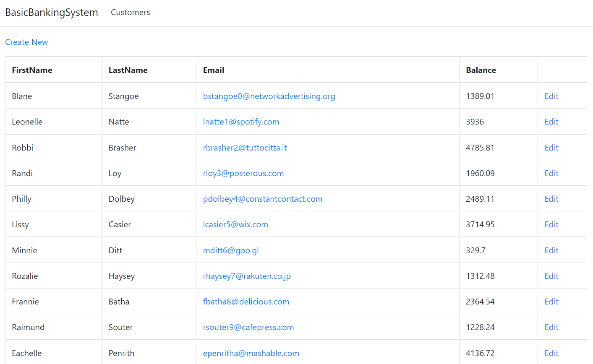
Task: Edit the customer Eachelle Penrith
Action: pos(551,353)
